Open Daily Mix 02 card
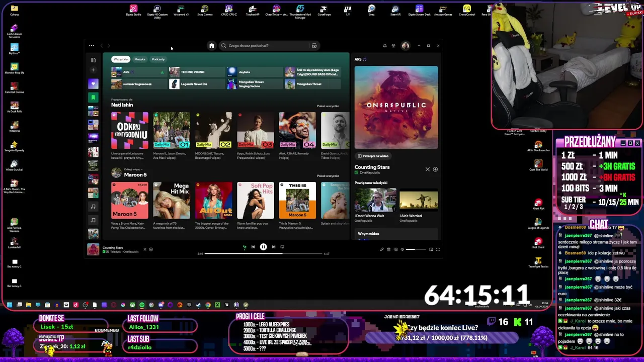This screenshot has height=362, width=644. pos(214,131)
